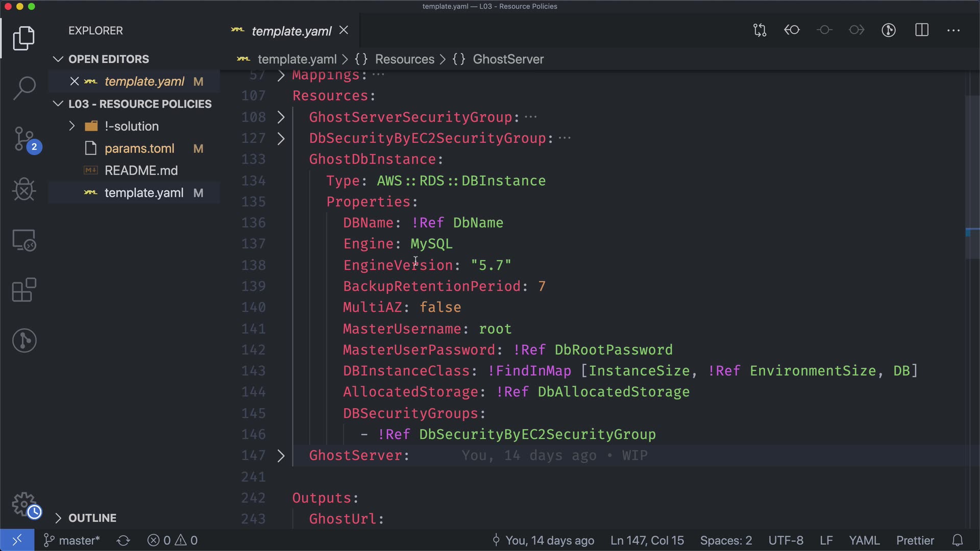Viewport: 980px width, 551px height.
Task: Open the Extensions view
Action: [24, 290]
